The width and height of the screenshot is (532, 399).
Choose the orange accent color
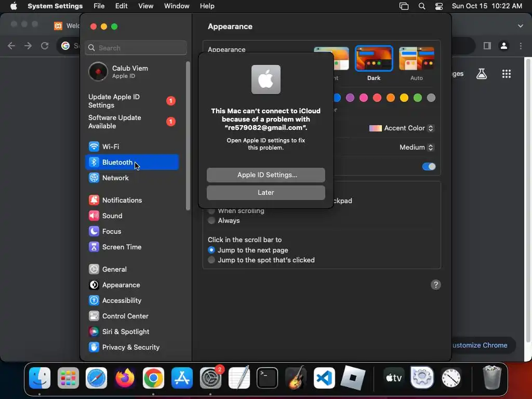(x=391, y=98)
